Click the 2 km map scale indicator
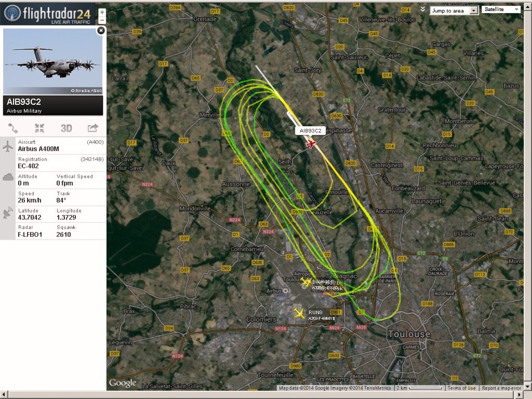The height and width of the screenshot is (399, 532). click(x=419, y=388)
